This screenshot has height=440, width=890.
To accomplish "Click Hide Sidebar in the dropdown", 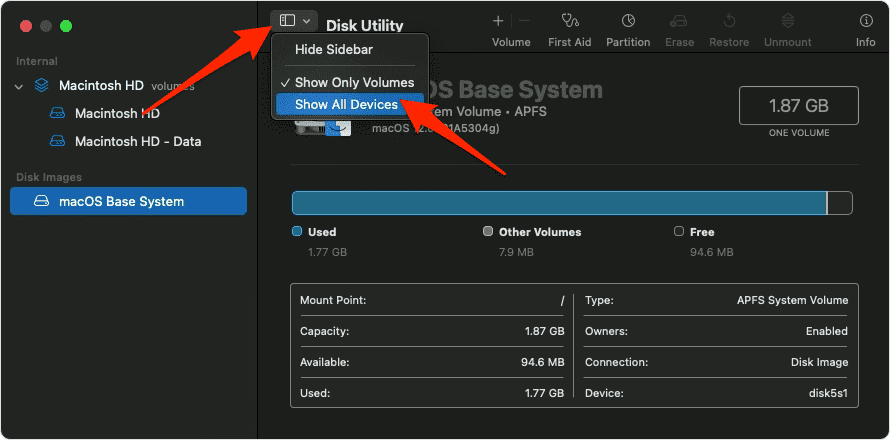I will coord(334,50).
